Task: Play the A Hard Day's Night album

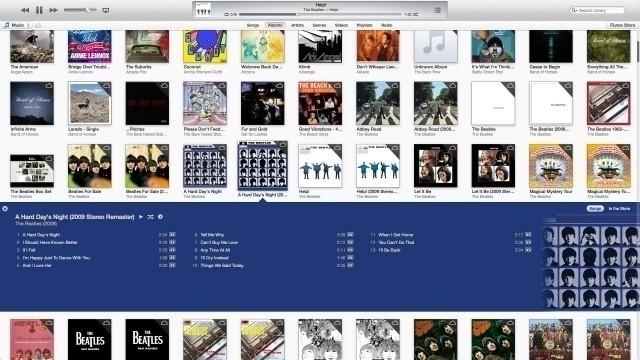Action: point(141,217)
